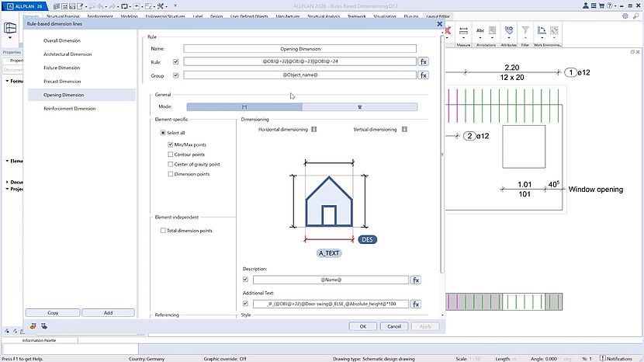Check Center of gravity point option
The width and height of the screenshot is (644, 362).
[x=171, y=165]
